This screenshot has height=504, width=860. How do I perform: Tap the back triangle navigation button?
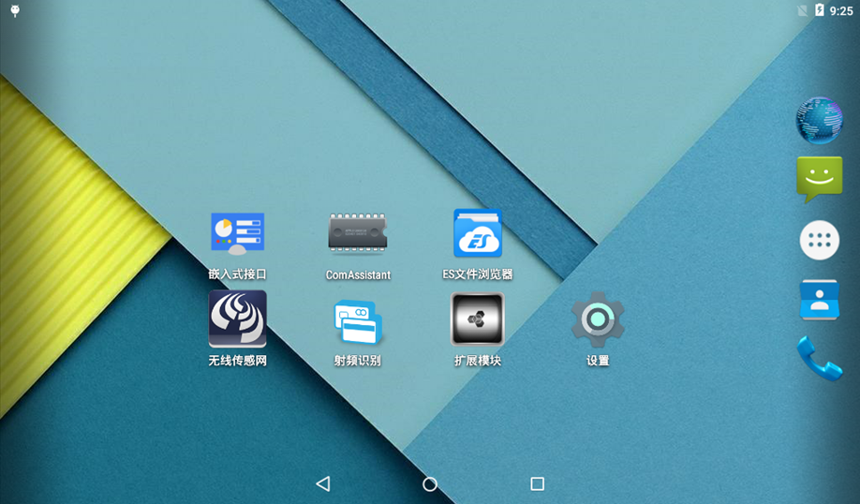(323, 483)
